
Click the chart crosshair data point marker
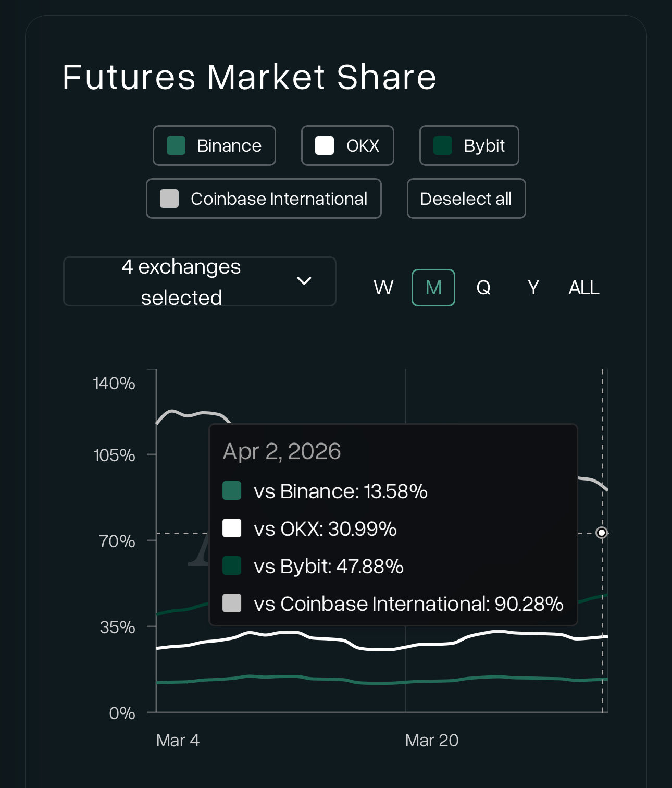click(x=602, y=533)
